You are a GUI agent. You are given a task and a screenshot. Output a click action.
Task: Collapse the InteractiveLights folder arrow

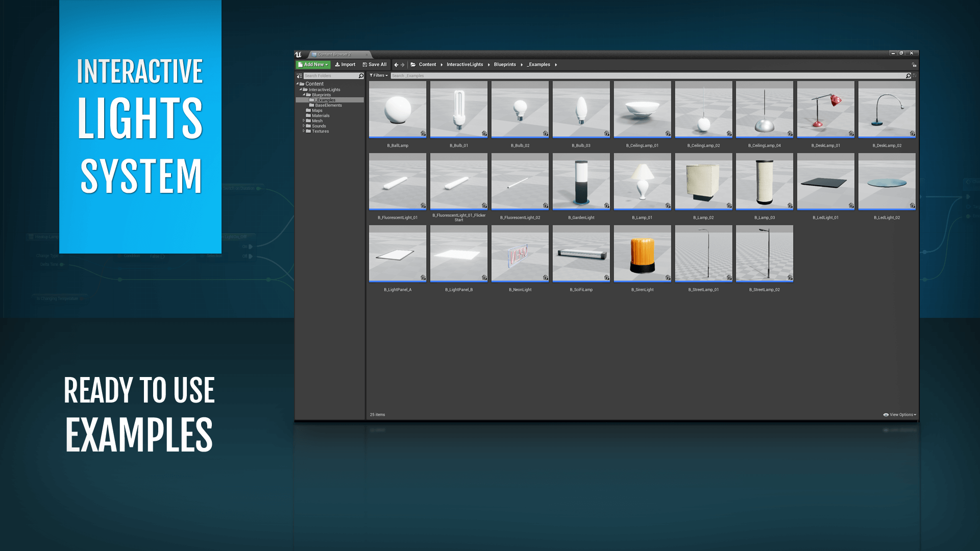(301, 89)
